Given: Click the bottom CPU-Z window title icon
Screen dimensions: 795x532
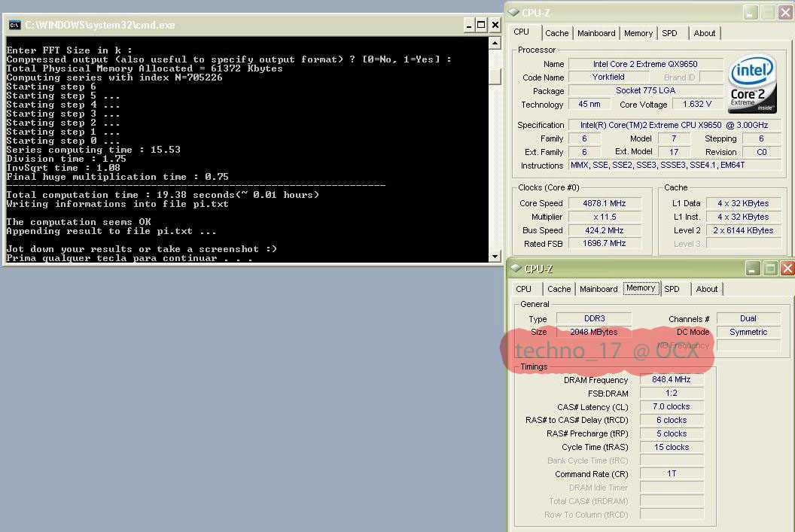Looking at the screenshot, I should [516, 268].
